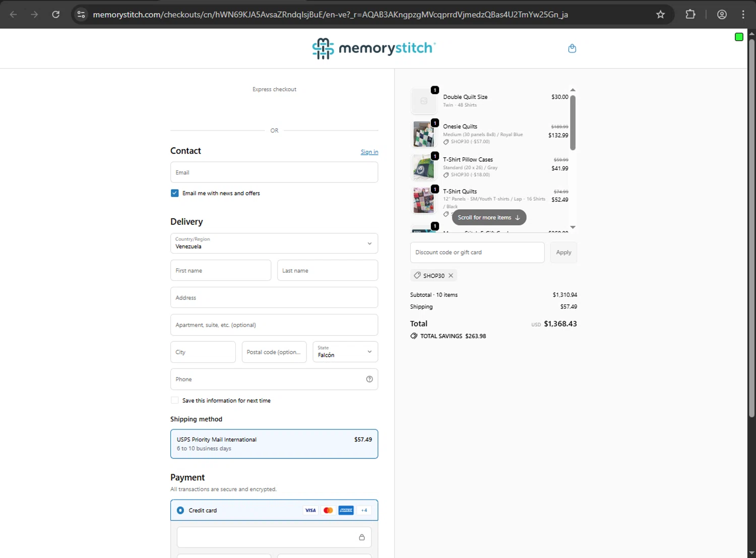Go back using browser back arrow
The height and width of the screenshot is (558, 756).
[x=14, y=14]
